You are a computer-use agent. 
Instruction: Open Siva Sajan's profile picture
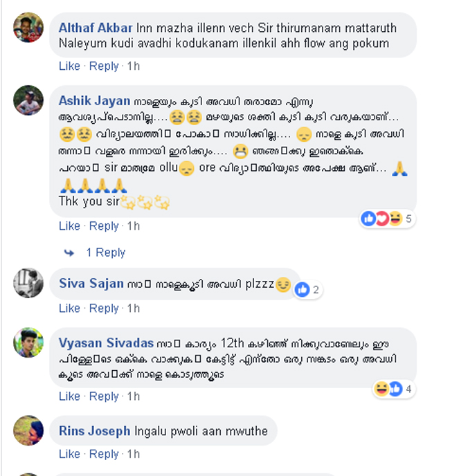point(28,283)
